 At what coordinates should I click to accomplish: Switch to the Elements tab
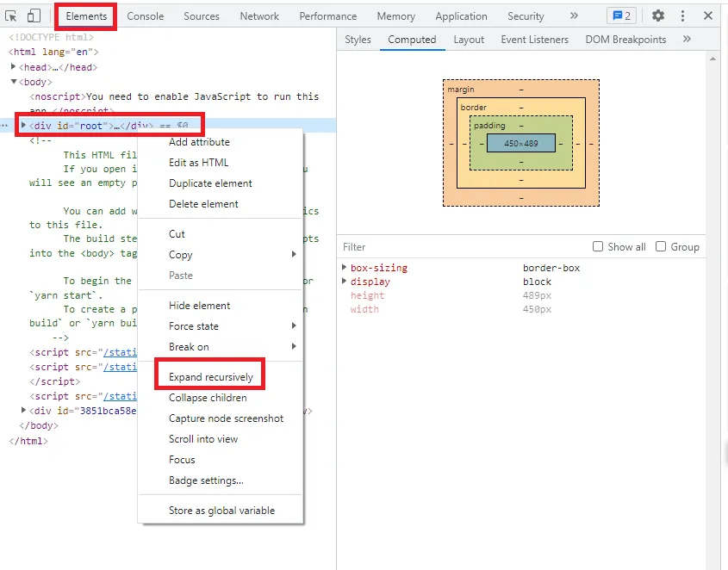pos(86,16)
